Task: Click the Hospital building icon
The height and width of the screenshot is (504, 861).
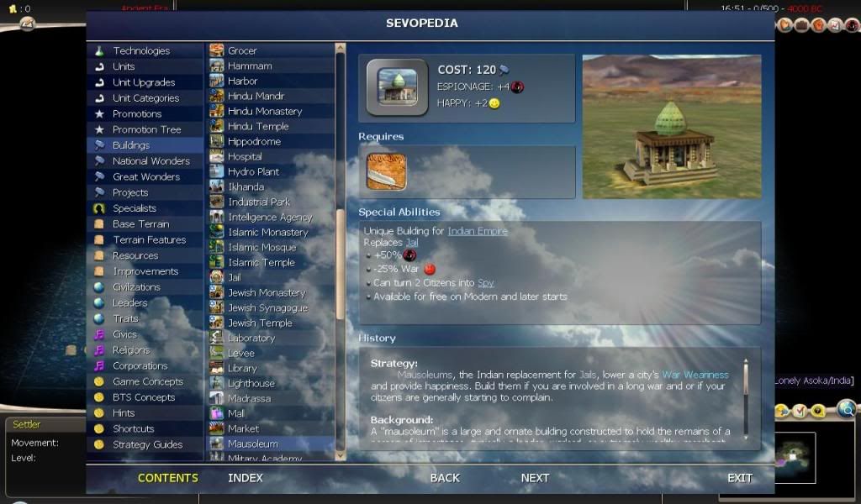Action: coord(217,156)
